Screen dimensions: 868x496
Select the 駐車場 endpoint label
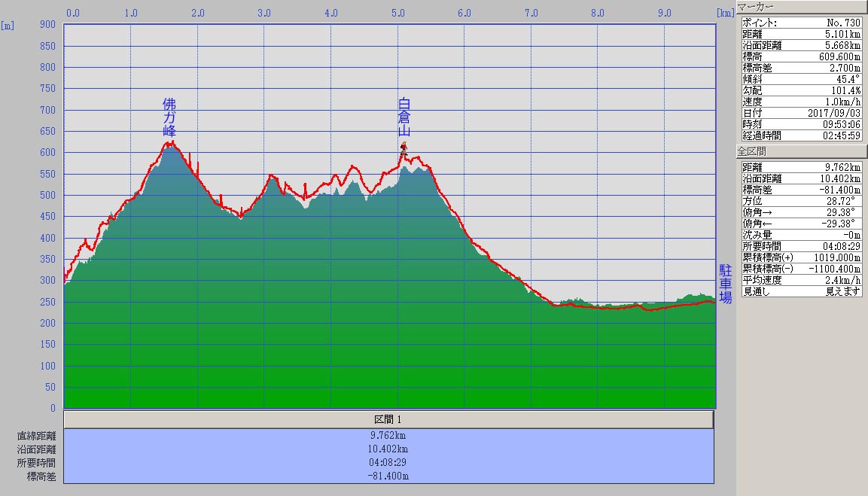click(x=725, y=284)
